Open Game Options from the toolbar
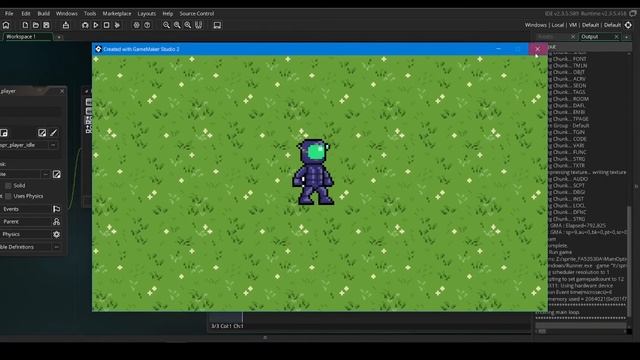Image resolution: width=640 pixels, height=360 pixels. (x=136, y=25)
